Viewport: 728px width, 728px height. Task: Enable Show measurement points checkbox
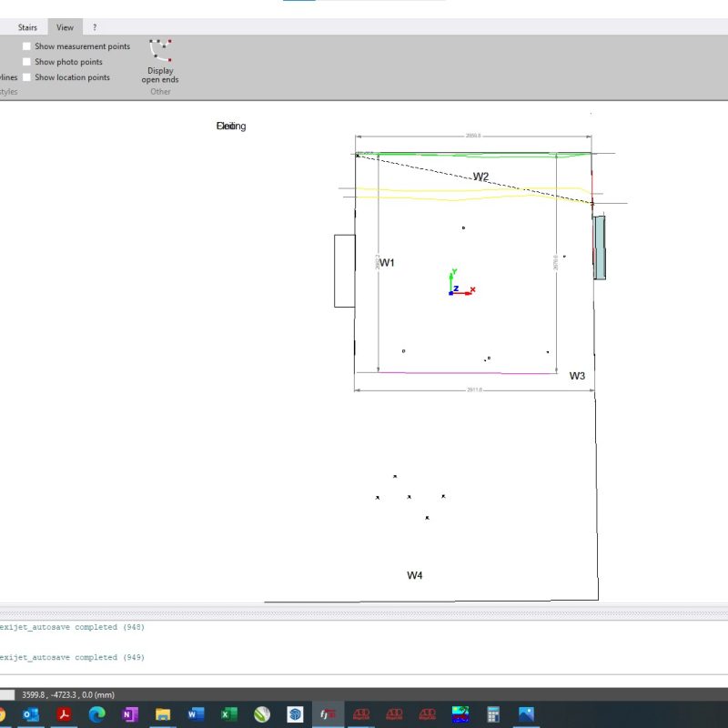(27, 46)
